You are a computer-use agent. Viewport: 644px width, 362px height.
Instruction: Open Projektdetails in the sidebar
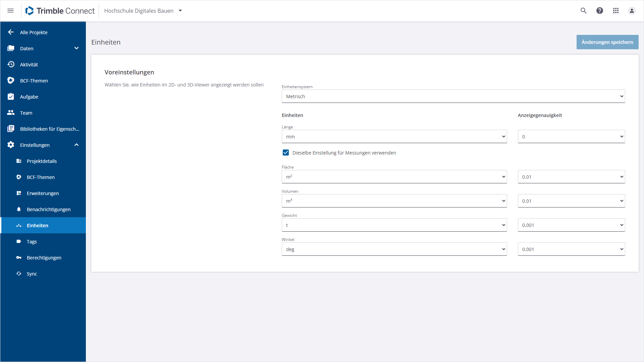click(42, 161)
